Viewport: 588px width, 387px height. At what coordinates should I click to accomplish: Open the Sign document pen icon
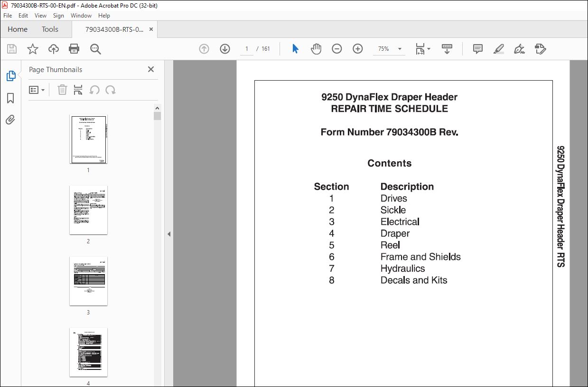[520, 49]
